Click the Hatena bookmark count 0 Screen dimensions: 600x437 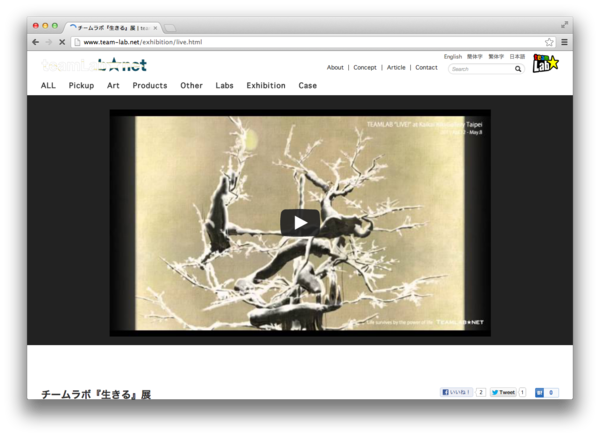point(551,392)
